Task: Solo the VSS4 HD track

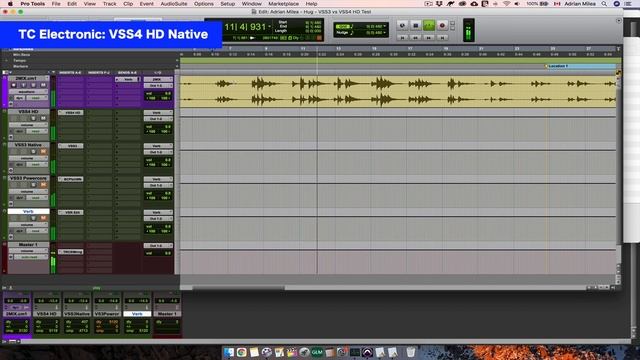Action: click(x=33, y=118)
